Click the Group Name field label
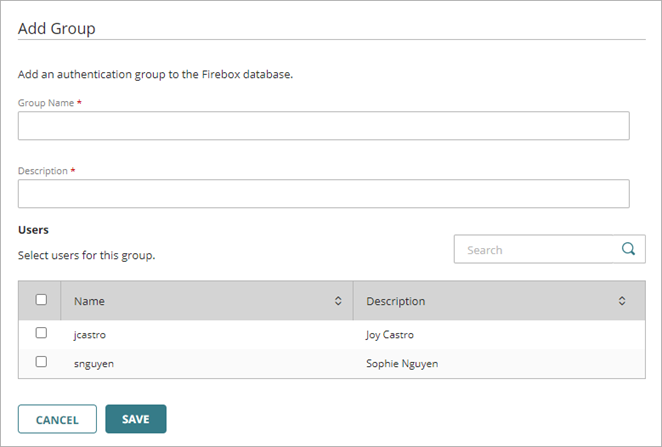Viewport: 662px width, 447px height. click(47, 103)
